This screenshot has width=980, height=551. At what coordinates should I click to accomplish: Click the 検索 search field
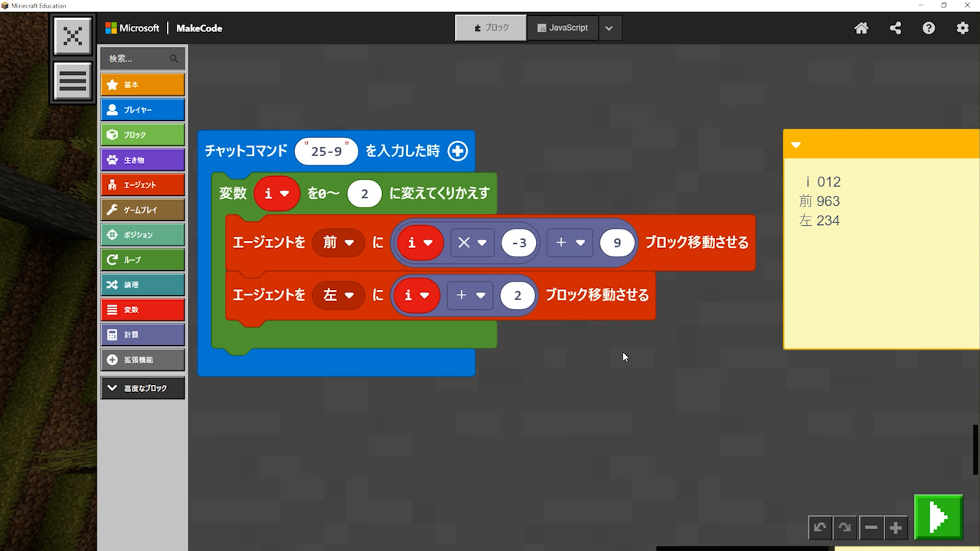click(x=138, y=58)
